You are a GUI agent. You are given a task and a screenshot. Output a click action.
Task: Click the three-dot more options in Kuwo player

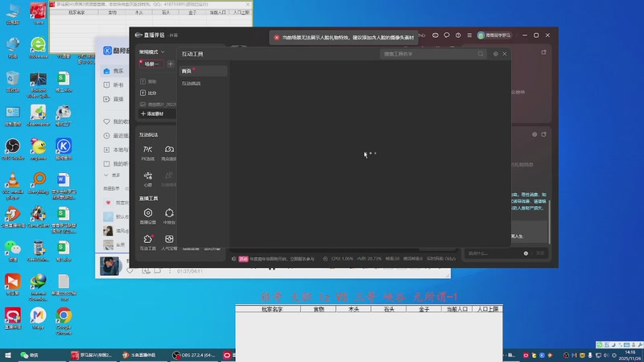[170, 271]
